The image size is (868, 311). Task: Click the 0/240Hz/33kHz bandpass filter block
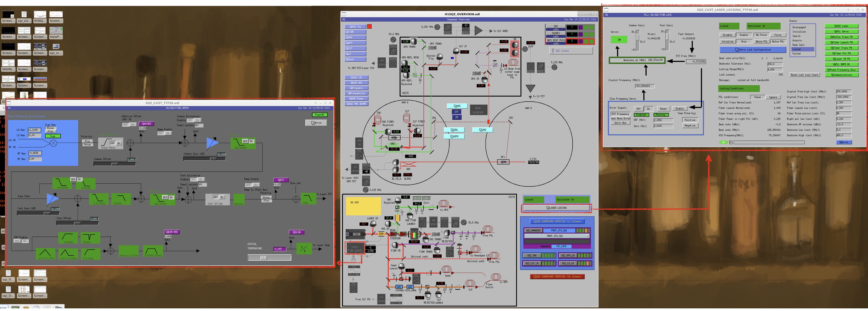coord(153,251)
